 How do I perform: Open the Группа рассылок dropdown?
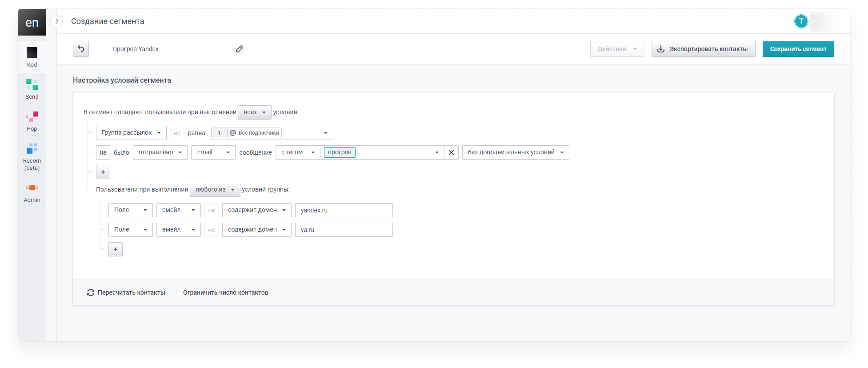131,133
